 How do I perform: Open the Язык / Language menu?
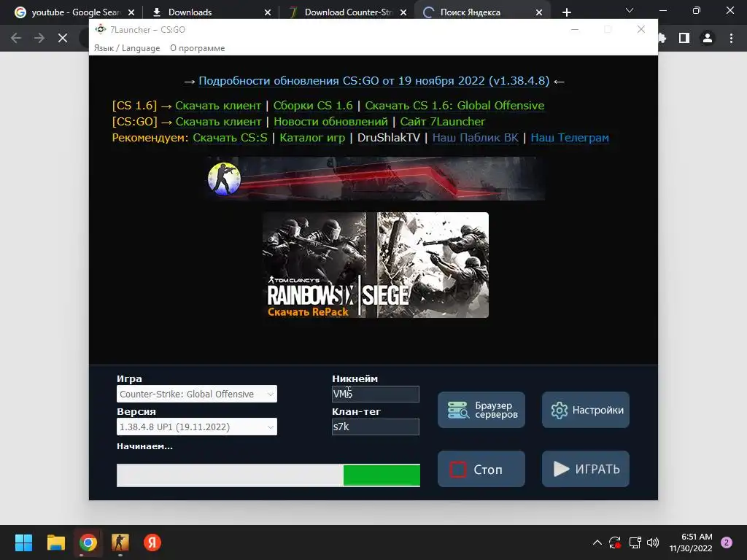click(127, 48)
